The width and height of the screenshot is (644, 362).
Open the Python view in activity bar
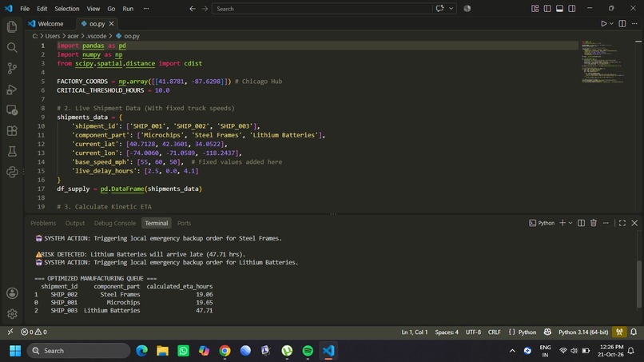tap(12, 172)
